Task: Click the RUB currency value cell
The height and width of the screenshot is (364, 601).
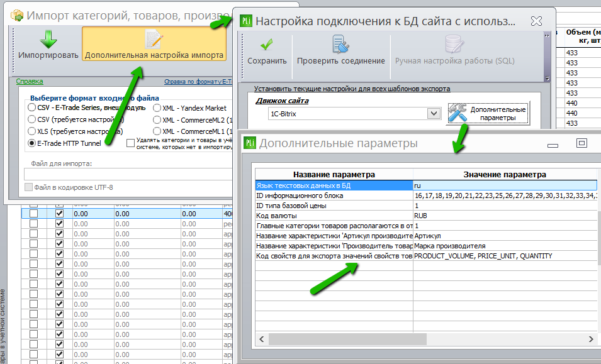Action: click(505, 216)
